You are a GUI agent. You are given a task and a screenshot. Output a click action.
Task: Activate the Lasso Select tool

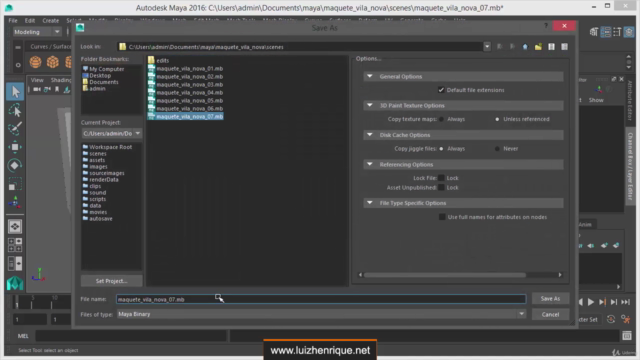(x=15, y=110)
